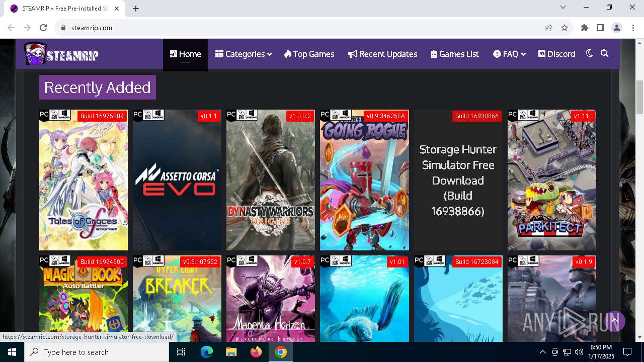
Task: Open the Build 16723084 game card
Action: pyautogui.click(x=458, y=299)
